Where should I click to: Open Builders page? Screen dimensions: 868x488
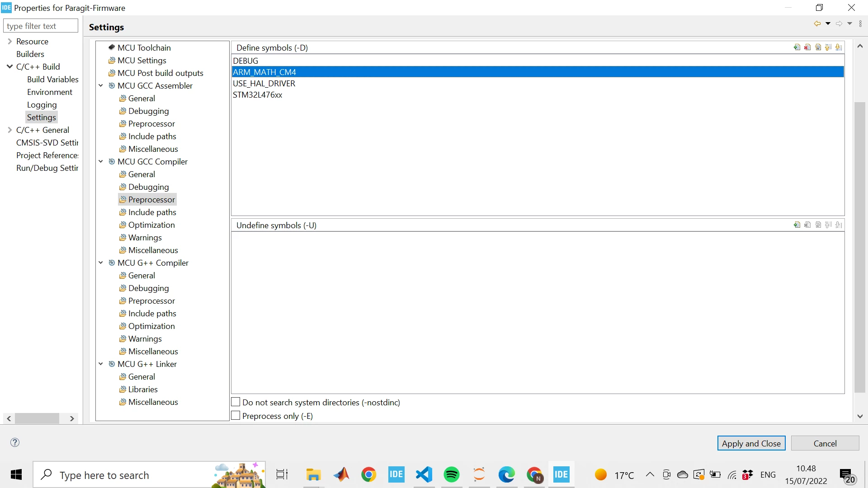(x=30, y=54)
